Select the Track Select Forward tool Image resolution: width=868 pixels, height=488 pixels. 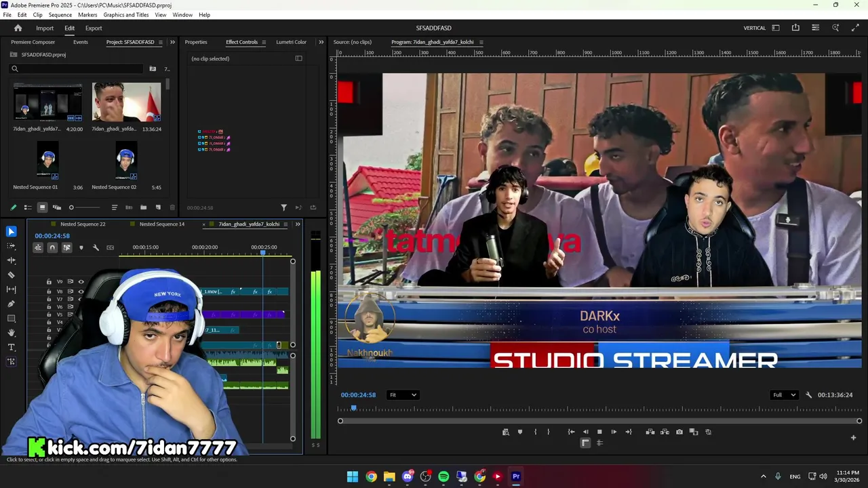(x=12, y=246)
